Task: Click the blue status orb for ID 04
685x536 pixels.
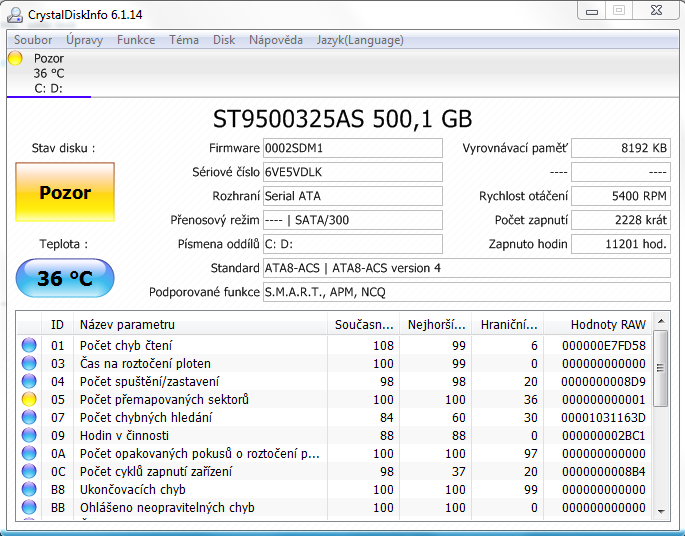Action: pos(29,381)
